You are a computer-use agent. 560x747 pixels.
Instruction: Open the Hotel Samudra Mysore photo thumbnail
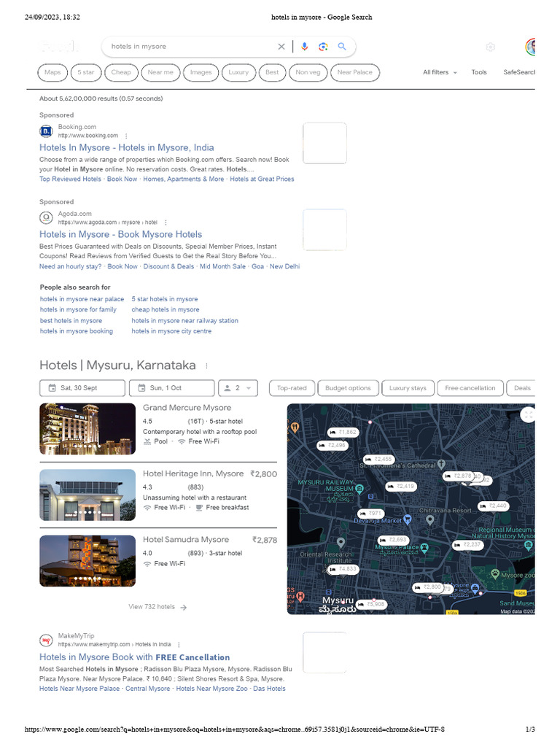pyautogui.click(x=87, y=561)
